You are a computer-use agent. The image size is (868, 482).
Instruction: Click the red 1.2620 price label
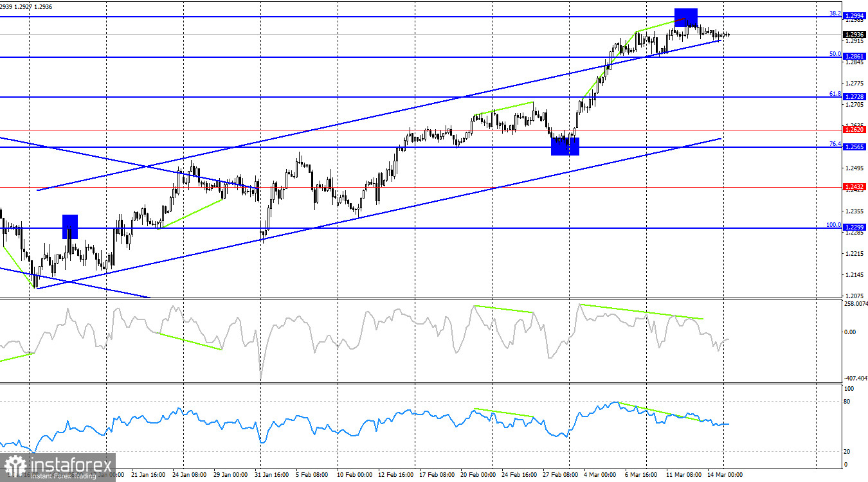pyautogui.click(x=854, y=129)
